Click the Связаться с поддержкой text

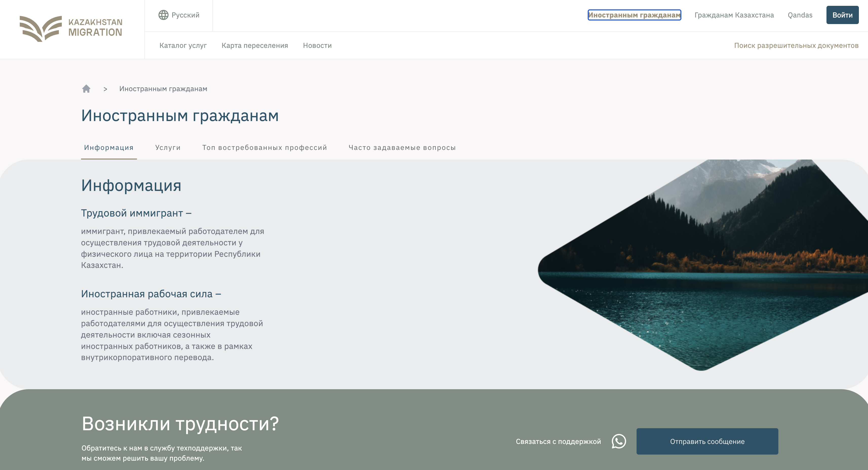click(558, 441)
